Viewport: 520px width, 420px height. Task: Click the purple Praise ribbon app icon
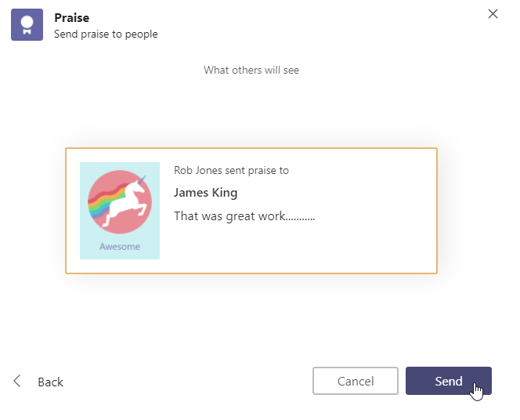27,25
